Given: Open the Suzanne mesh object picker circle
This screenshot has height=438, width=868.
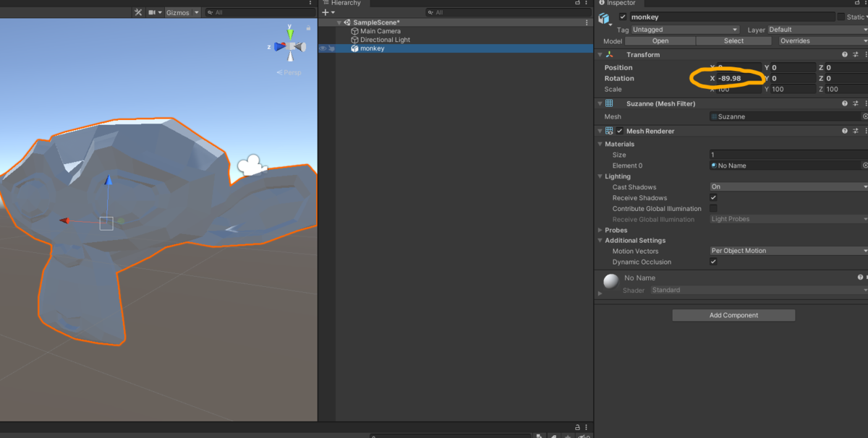Looking at the screenshot, I should click(x=865, y=116).
